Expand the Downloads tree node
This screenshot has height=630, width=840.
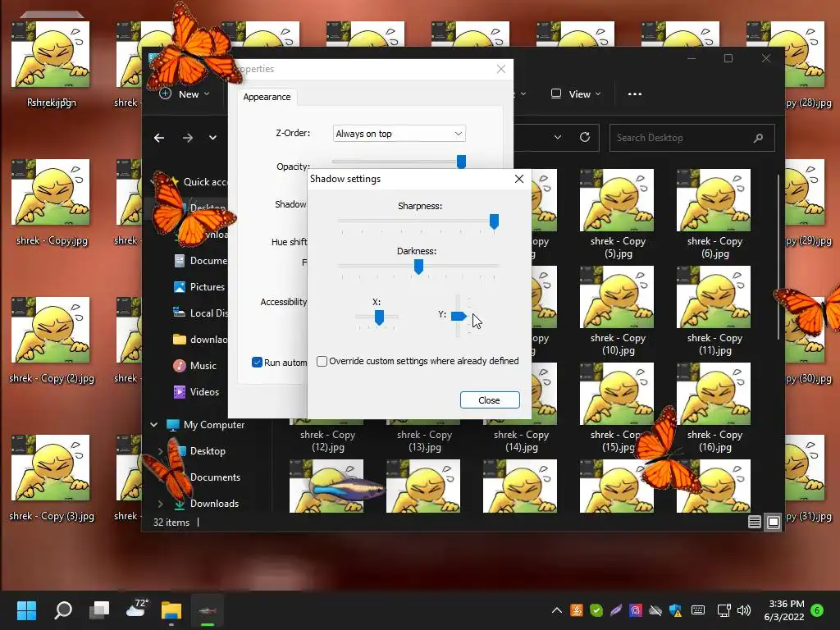click(x=160, y=504)
